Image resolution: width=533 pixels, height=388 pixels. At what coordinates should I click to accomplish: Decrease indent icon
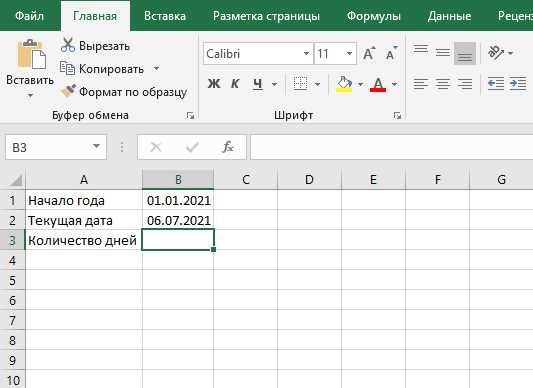(496, 83)
